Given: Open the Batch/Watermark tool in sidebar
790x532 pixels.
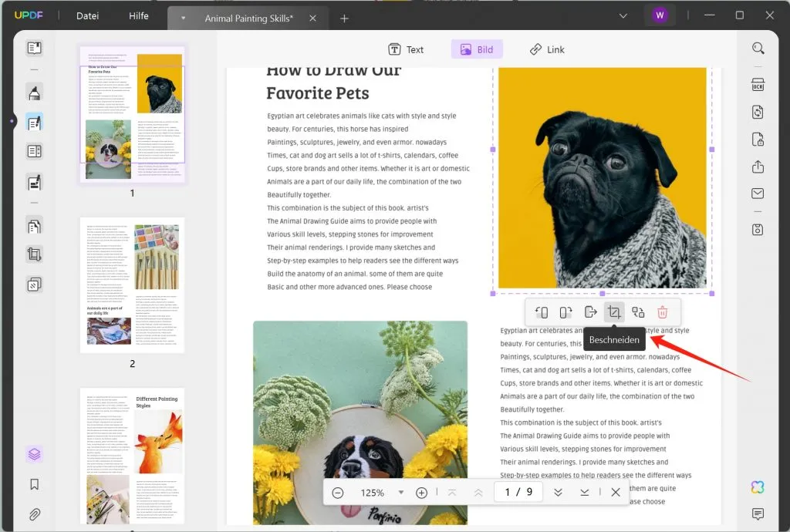Looking at the screenshot, I should click(x=34, y=285).
